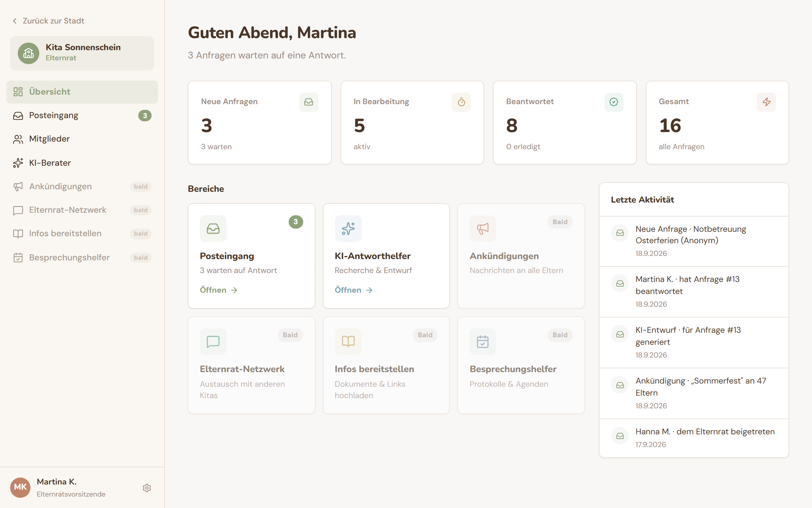The height and width of the screenshot is (508, 812).
Task: Click icon beside Notbetreuung Osterferien activity
Action: click(620, 233)
